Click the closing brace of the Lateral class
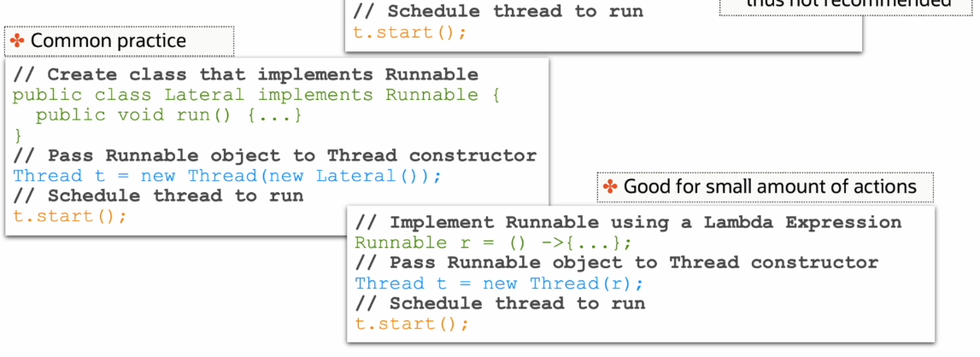The width and height of the screenshot is (980, 357). (17, 135)
